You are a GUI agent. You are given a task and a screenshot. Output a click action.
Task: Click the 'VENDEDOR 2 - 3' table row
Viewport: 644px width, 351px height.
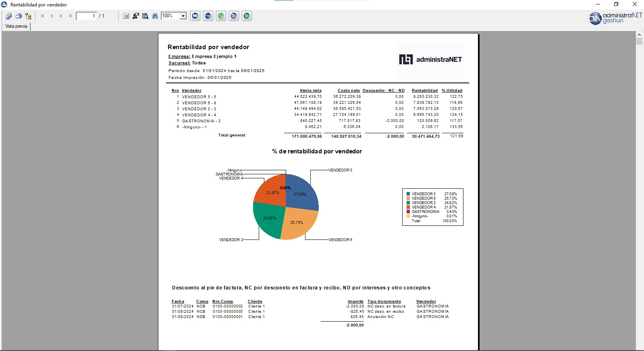[x=317, y=109]
